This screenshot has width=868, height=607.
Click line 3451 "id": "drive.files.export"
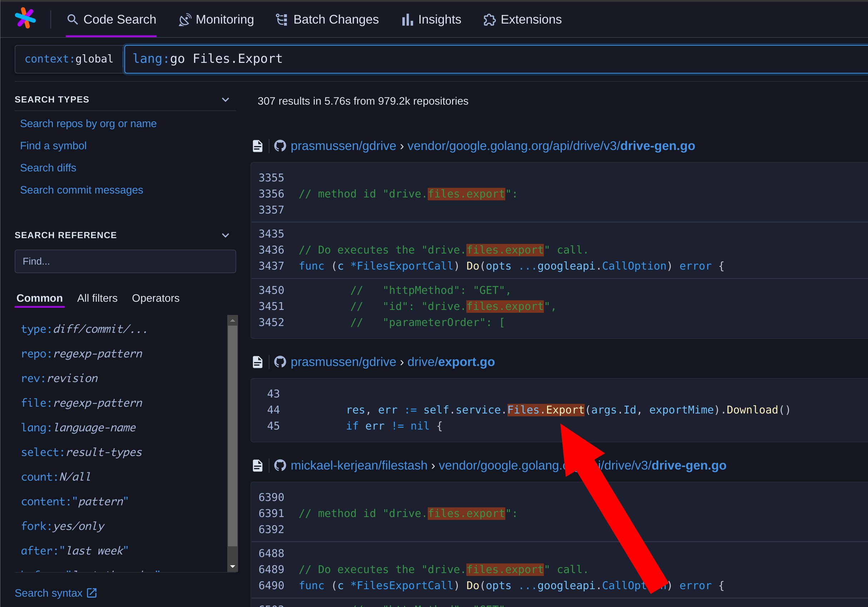click(453, 306)
